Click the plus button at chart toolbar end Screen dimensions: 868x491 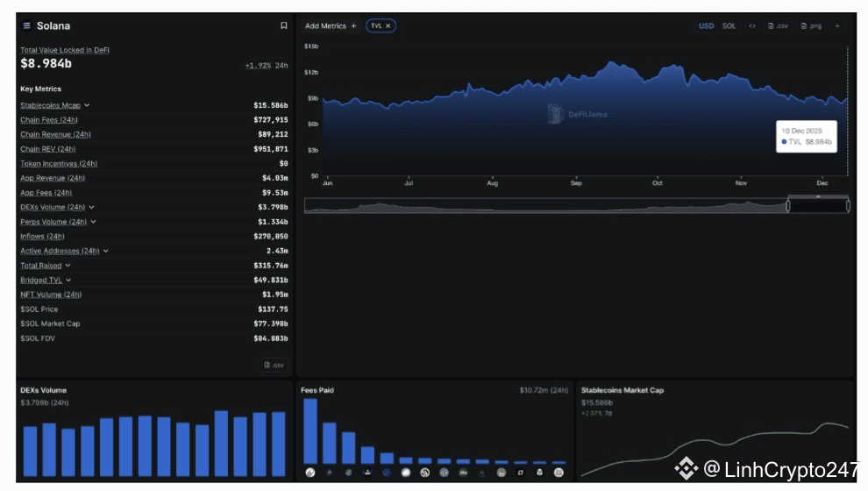pos(837,26)
